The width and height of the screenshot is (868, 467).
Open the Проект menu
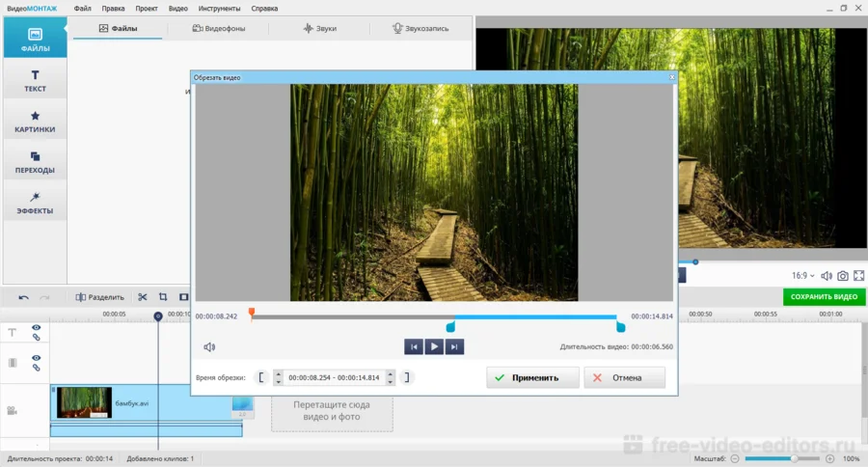pos(147,9)
